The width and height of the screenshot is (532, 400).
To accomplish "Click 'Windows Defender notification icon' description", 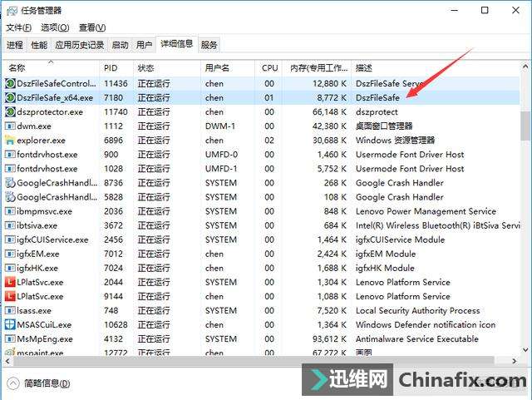I will tap(426, 324).
